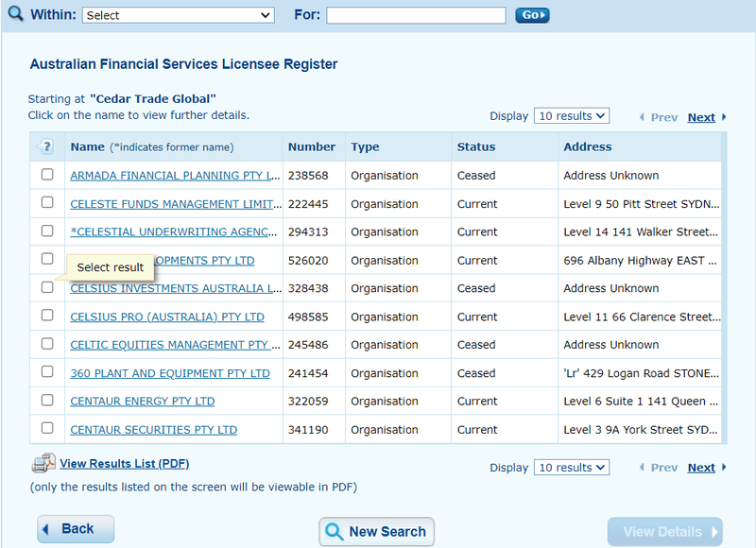Open CELESTE FUNDS MANAGEMENT LIMIT link
The width and height of the screenshot is (756, 548).
(x=176, y=204)
